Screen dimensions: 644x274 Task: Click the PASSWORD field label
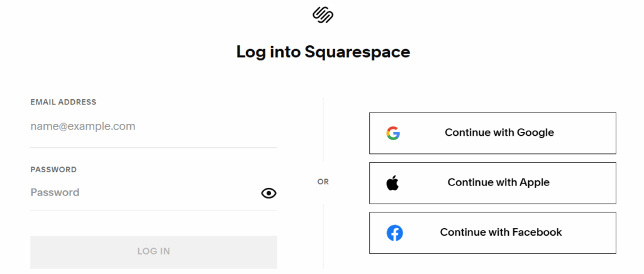pyautogui.click(x=53, y=170)
